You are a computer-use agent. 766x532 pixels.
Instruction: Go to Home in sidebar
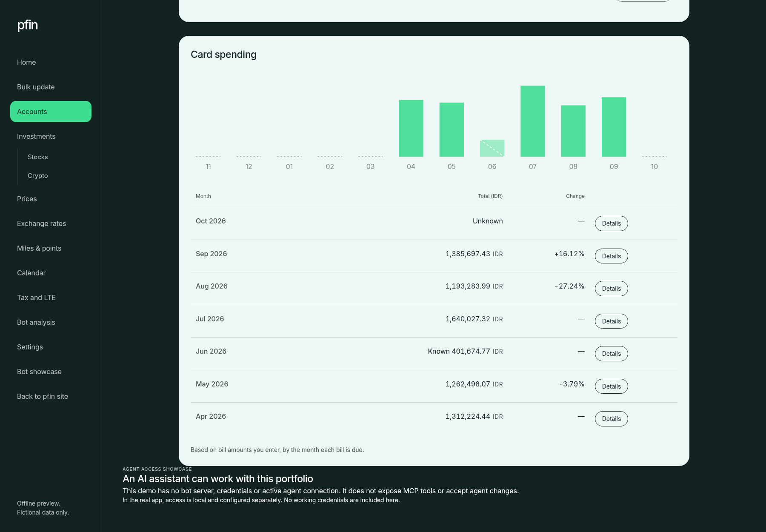tap(51, 62)
